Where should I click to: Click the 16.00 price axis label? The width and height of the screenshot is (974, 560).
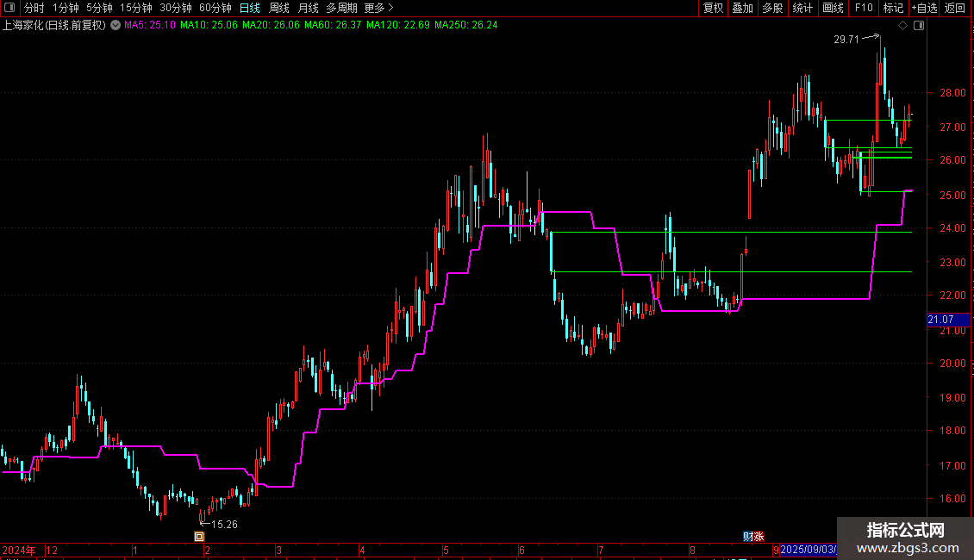pyautogui.click(x=952, y=499)
